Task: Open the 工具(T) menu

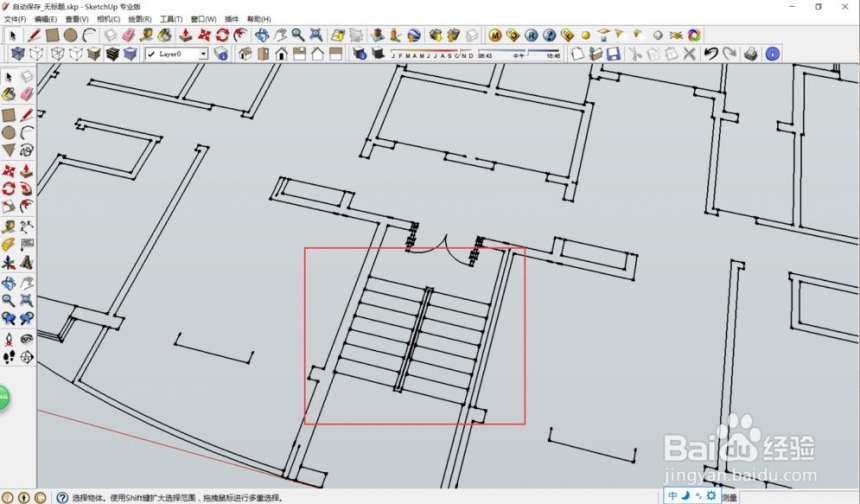Action: coord(171,19)
